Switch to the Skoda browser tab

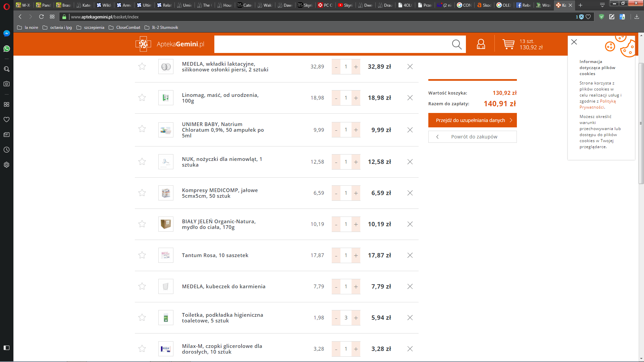pyautogui.click(x=484, y=5)
